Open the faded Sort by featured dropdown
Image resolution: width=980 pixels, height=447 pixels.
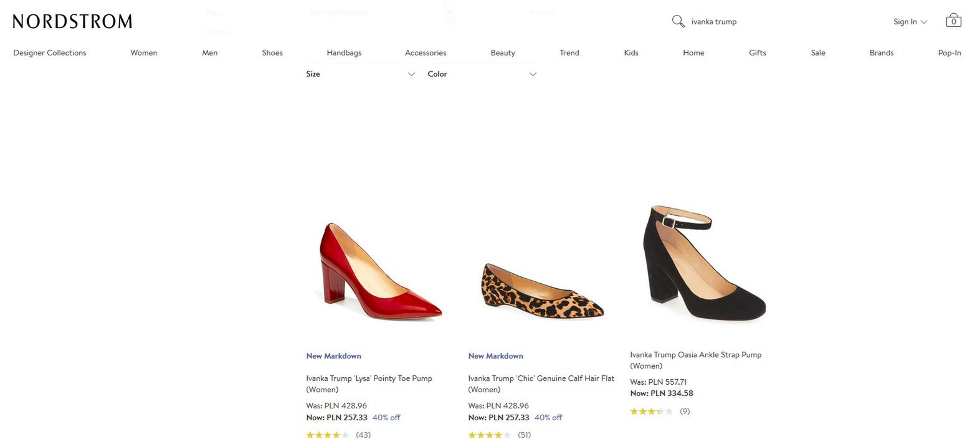381,12
